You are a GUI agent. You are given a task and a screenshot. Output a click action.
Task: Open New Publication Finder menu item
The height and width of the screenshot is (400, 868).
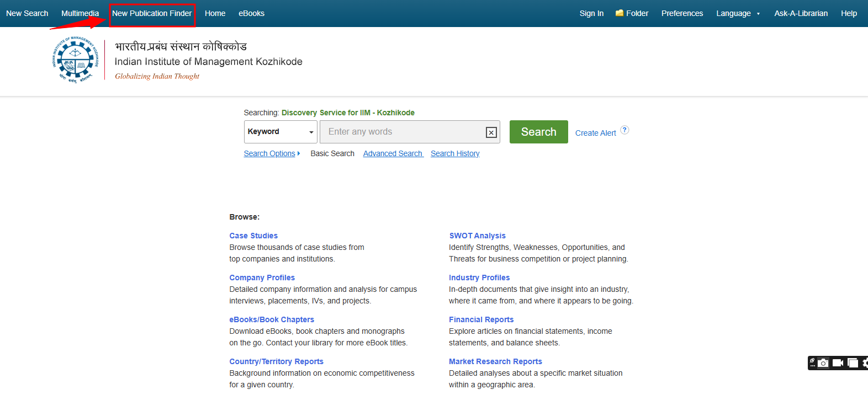pos(152,13)
